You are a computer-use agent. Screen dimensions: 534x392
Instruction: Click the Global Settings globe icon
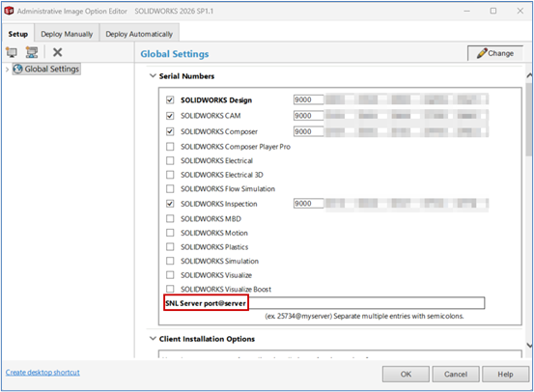coord(17,69)
